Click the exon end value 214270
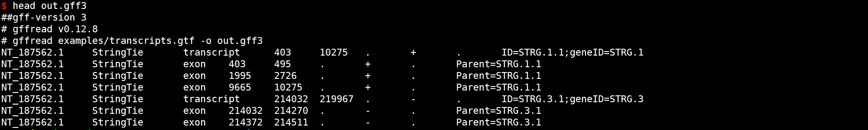The height and width of the screenshot is (130, 868). point(291,111)
